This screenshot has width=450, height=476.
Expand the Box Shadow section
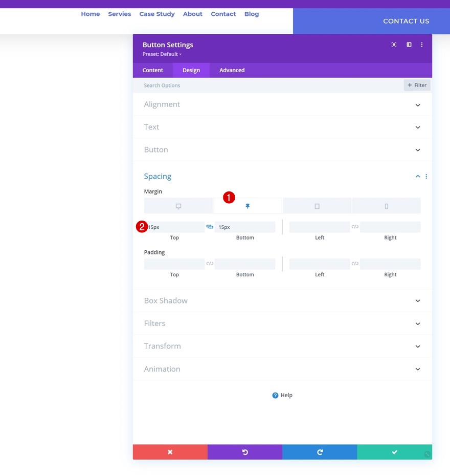282,300
